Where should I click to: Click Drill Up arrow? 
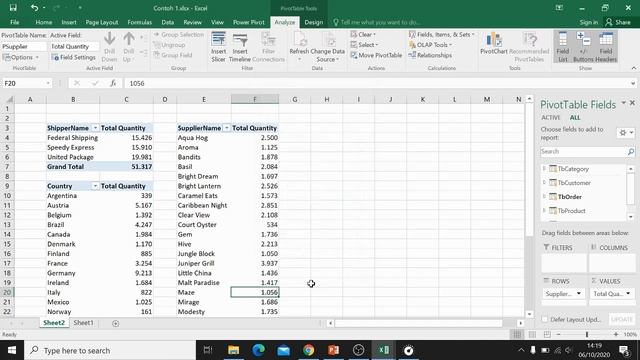(129, 47)
